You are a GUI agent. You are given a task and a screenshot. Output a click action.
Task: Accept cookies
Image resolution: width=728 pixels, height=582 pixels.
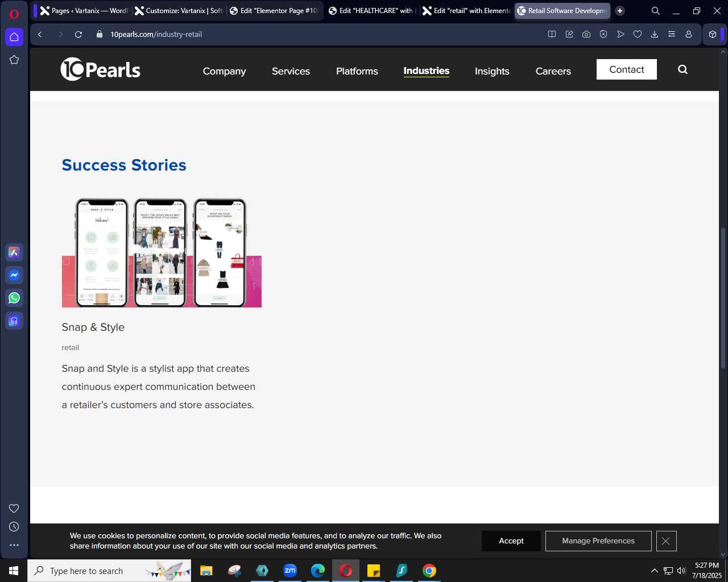(x=511, y=541)
